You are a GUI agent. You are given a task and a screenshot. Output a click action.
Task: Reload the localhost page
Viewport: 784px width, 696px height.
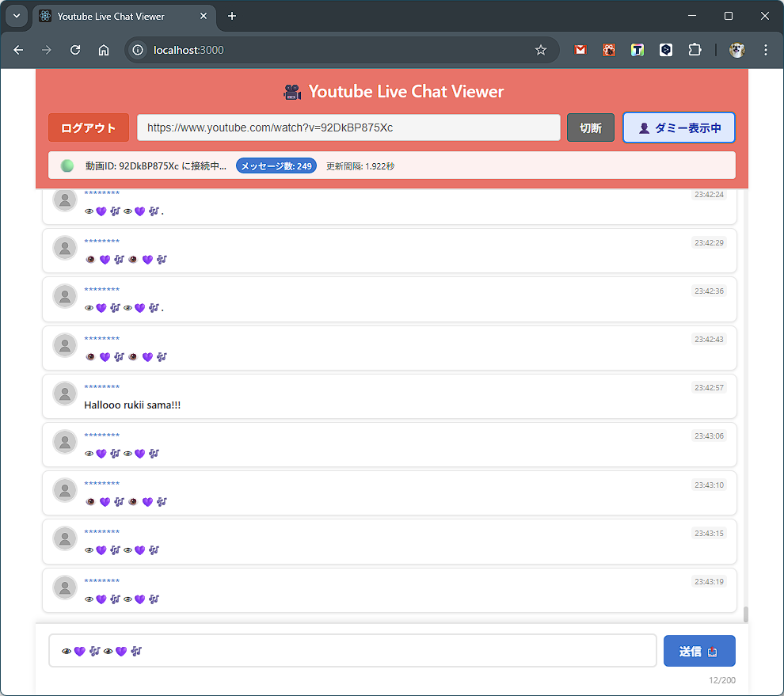pos(75,50)
